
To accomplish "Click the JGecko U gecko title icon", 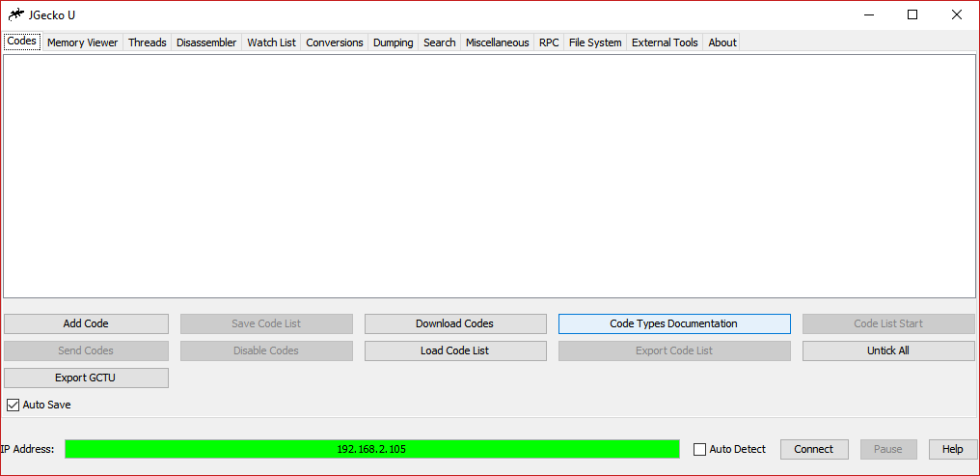I will (16, 14).
